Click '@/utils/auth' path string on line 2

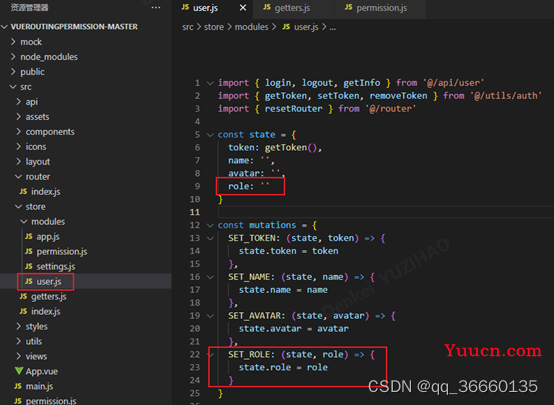(506, 96)
